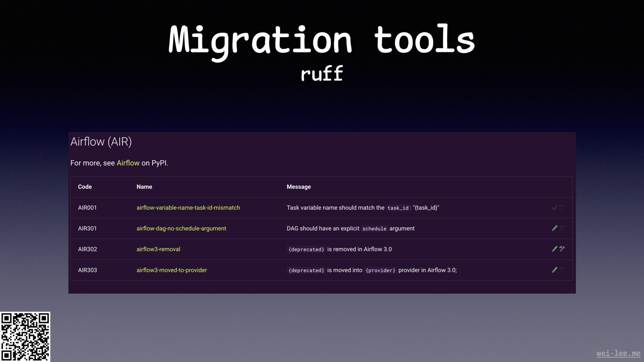Image resolution: width=644 pixels, height=362 pixels.
Task: Open the airflow-dag-no-schedule-argument rule link
Action: [181, 229]
